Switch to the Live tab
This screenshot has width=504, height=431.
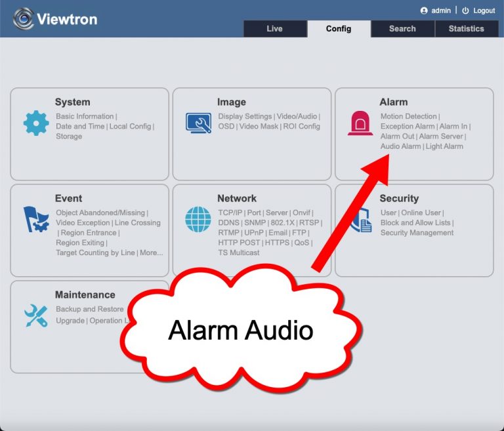pyautogui.click(x=274, y=29)
